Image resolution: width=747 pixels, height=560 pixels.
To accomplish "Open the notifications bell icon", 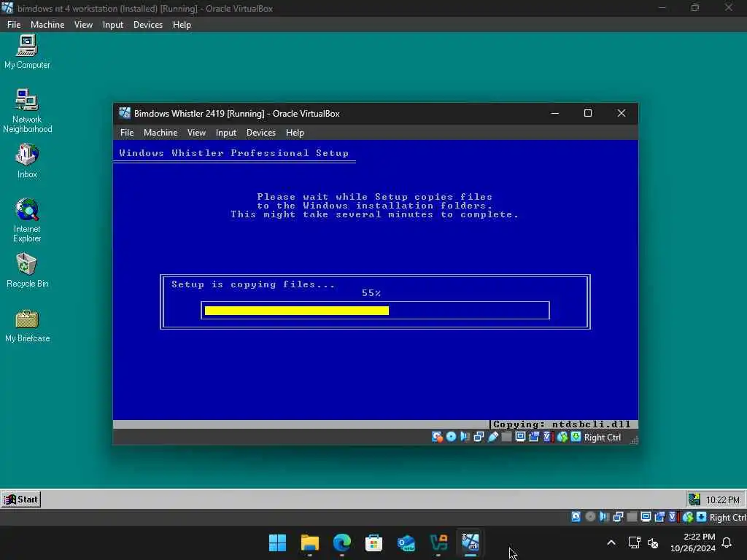I will (727, 542).
